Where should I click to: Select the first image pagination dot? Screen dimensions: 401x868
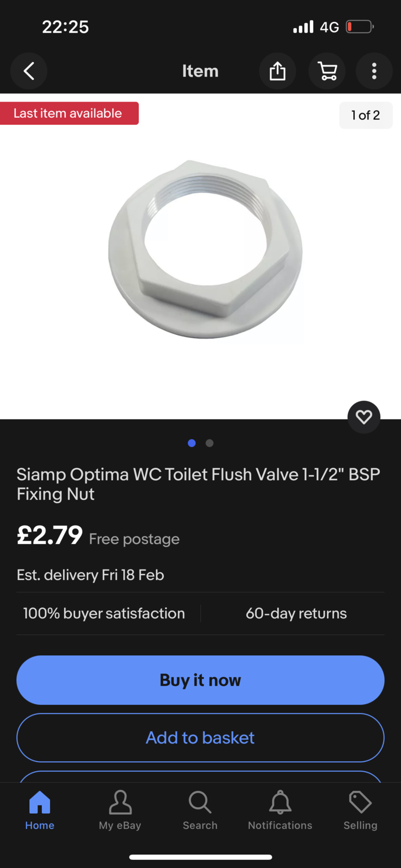tap(192, 443)
